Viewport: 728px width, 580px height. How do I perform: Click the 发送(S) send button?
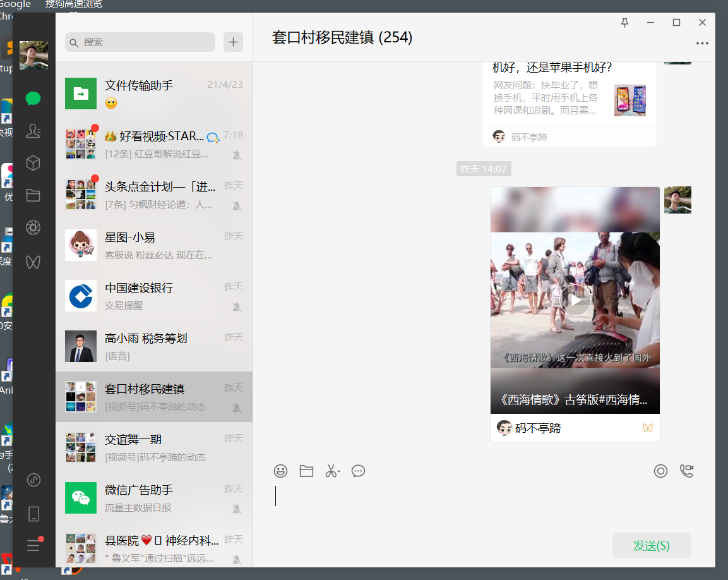[x=651, y=545]
